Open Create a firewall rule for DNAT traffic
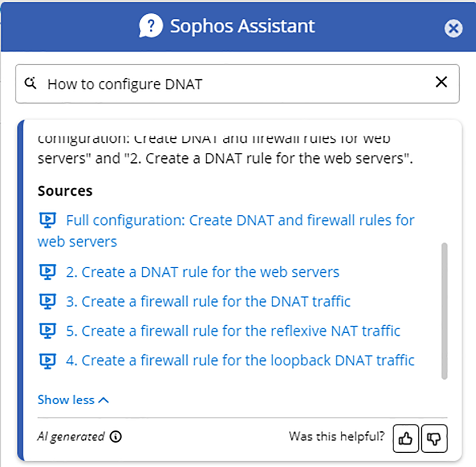This screenshot has height=467, width=476. [208, 301]
